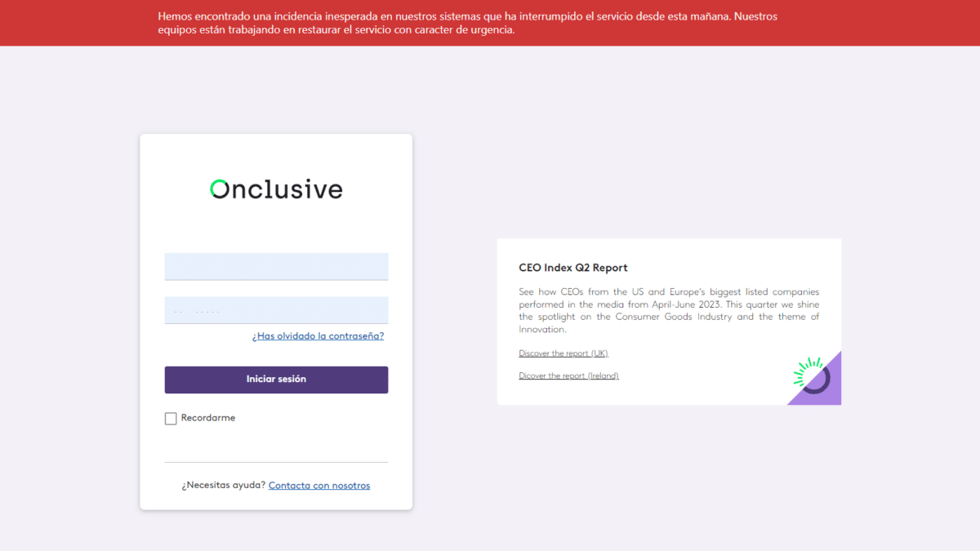Enable the Recordarme checkbox

pyautogui.click(x=171, y=419)
